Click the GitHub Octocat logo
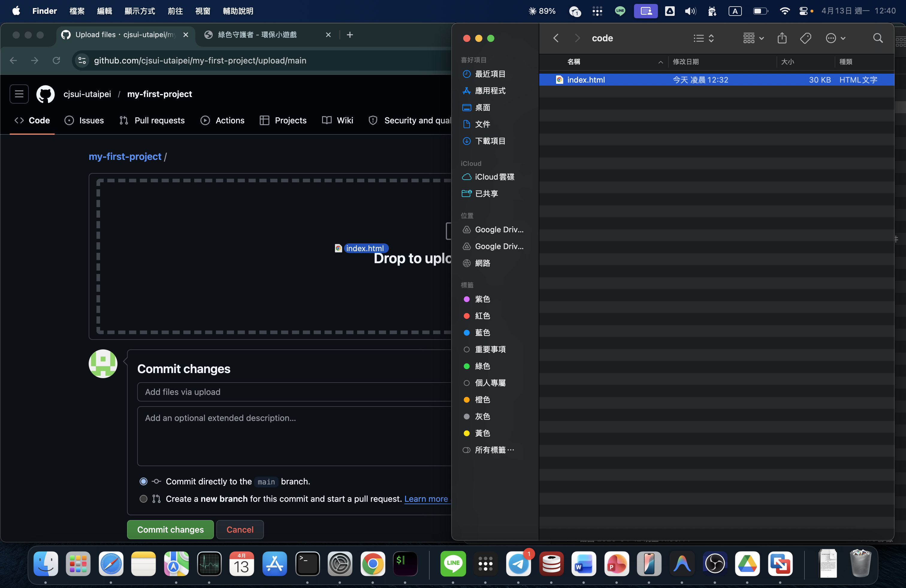Screen dimensions: 906x588 point(45,94)
